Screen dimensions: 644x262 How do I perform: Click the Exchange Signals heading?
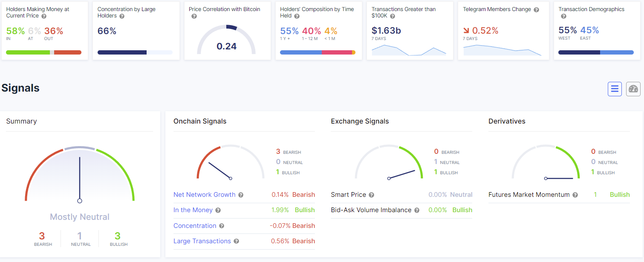pyautogui.click(x=360, y=121)
